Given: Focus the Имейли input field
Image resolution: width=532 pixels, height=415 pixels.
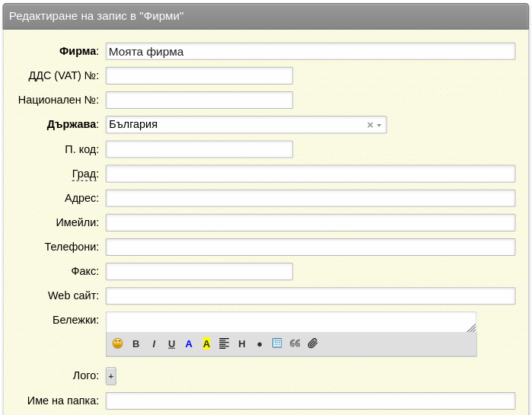Looking at the screenshot, I should 311,222.
